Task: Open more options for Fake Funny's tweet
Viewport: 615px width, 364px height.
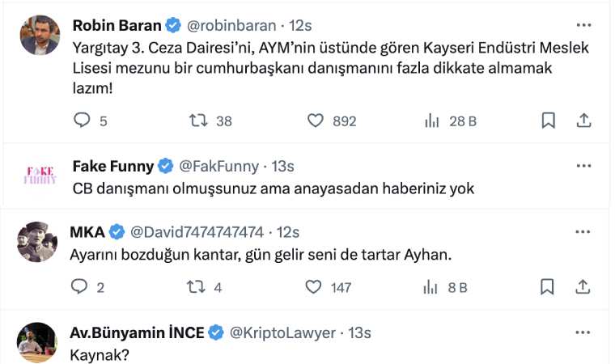Action: 583,166
